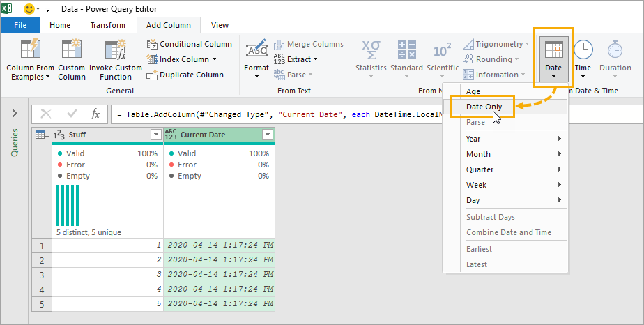The image size is (644, 325).
Task: Add a Conditional Column
Action: point(190,44)
